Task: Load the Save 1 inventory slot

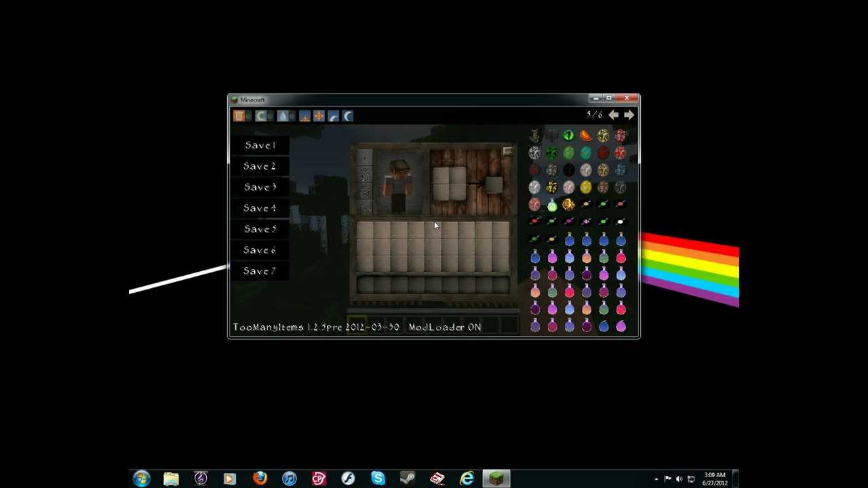Action: click(x=260, y=145)
